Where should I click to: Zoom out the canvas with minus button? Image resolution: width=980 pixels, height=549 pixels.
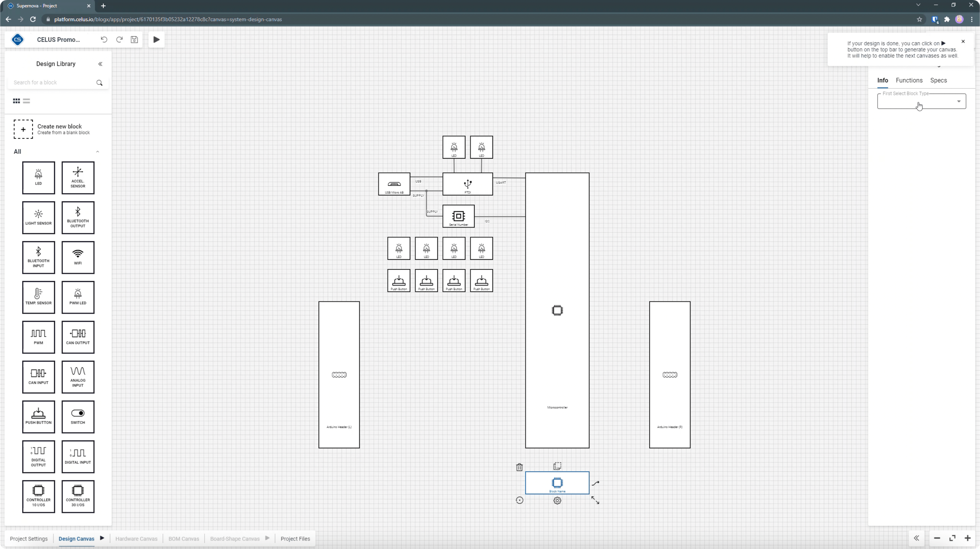point(937,538)
